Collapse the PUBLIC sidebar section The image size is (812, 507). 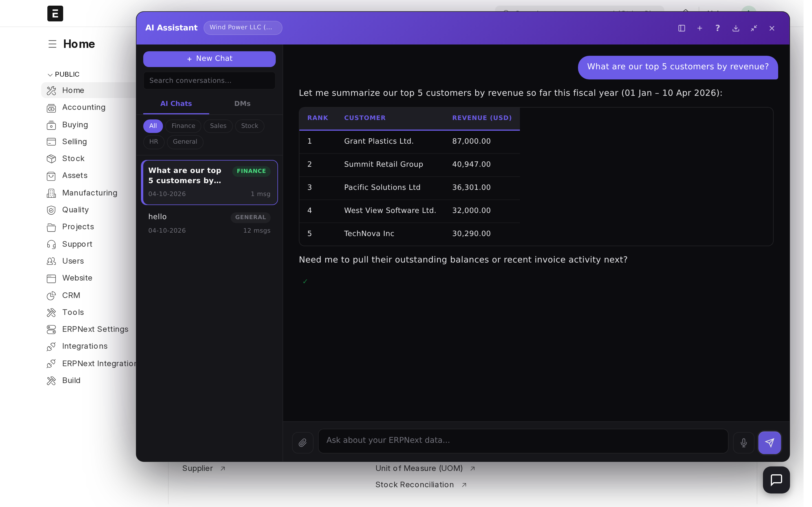50,74
